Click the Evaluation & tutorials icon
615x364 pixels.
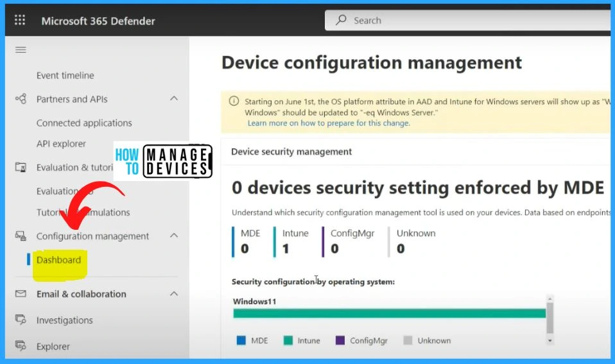click(21, 167)
